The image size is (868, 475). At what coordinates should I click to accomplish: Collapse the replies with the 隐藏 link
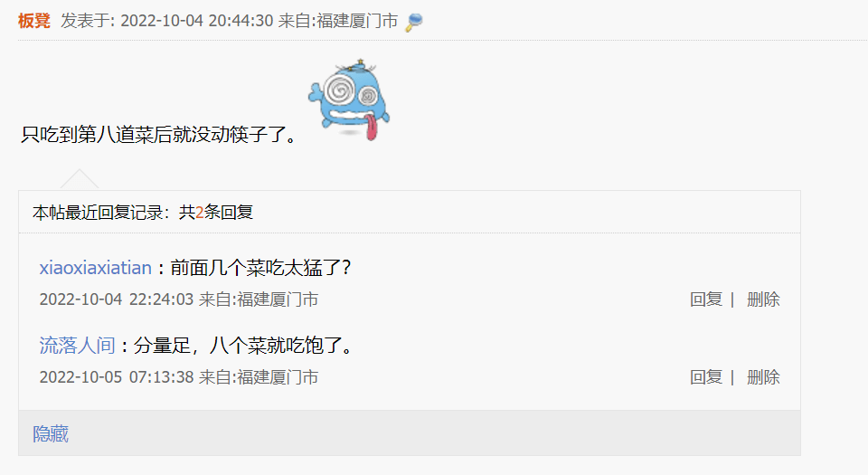pyautogui.click(x=51, y=433)
